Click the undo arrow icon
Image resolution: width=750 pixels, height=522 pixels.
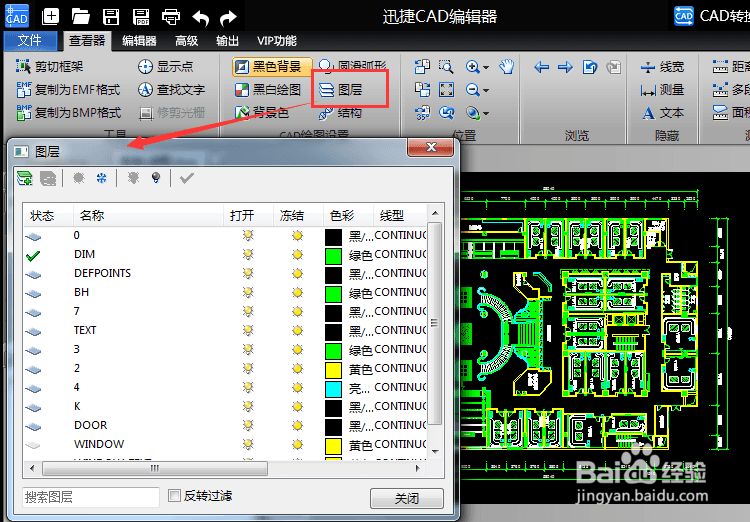pos(201,18)
